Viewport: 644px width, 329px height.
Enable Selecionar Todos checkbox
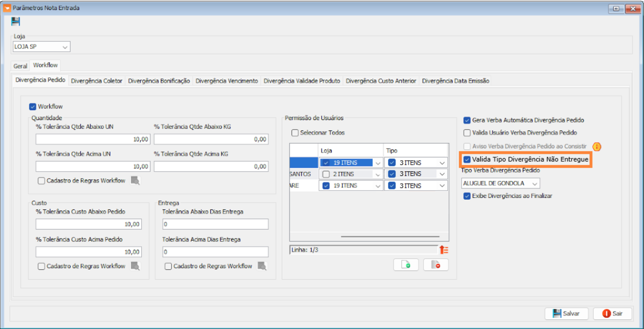[295, 133]
